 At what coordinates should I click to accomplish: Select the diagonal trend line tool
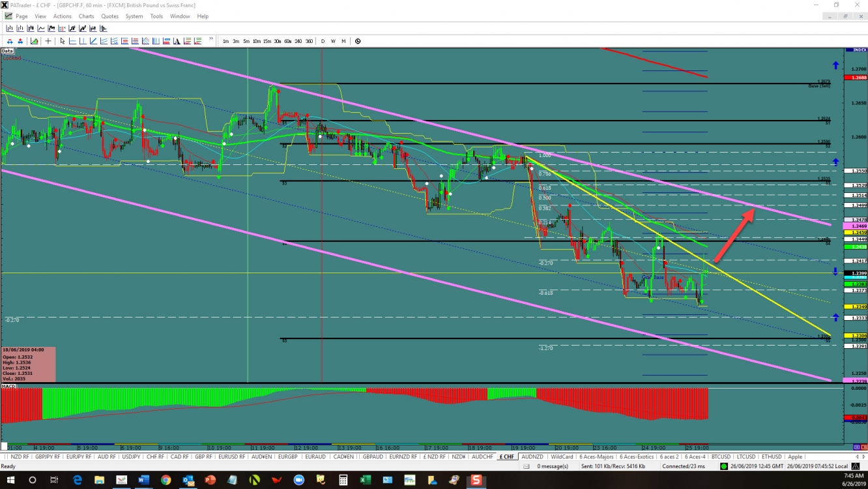(x=93, y=41)
